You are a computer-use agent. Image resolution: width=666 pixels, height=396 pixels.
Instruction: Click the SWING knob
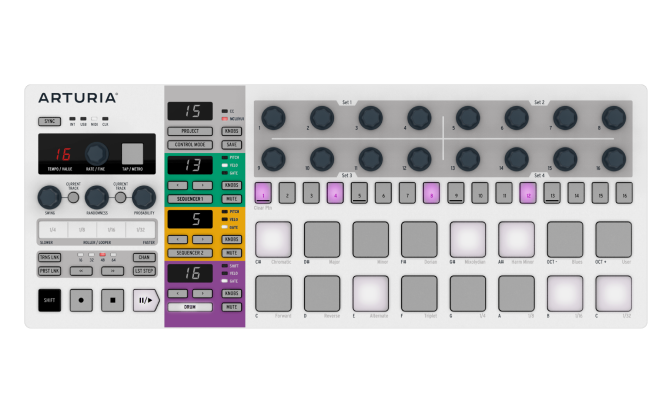[x=50, y=197]
